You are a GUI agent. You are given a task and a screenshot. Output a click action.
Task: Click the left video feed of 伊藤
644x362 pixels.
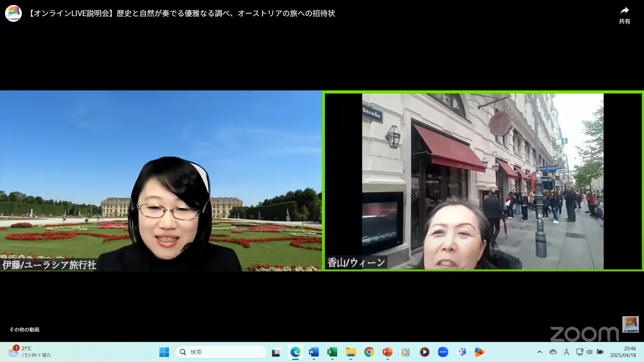click(x=161, y=181)
